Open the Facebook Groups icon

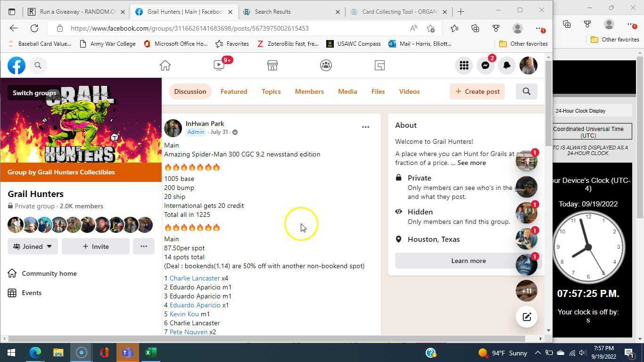tap(326, 66)
